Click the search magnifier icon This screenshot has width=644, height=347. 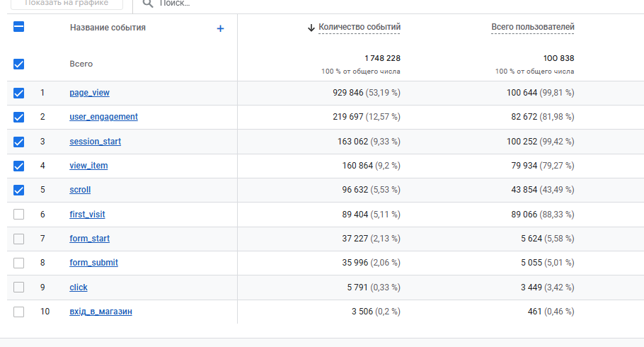pyautogui.click(x=148, y=4)
